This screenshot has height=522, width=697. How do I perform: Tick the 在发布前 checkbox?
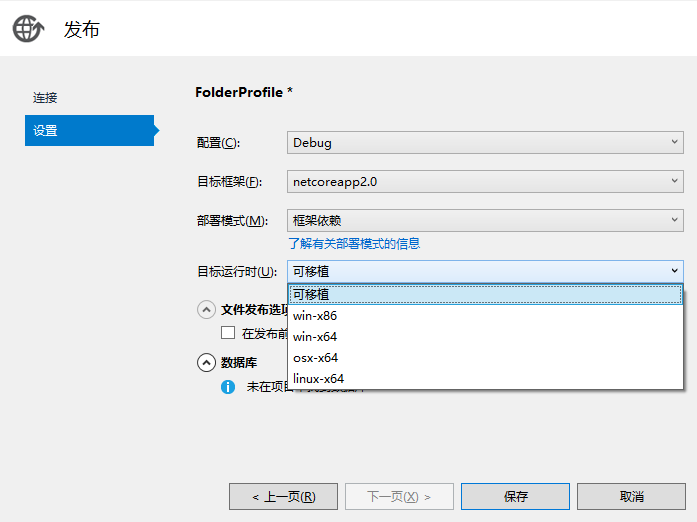228,333
